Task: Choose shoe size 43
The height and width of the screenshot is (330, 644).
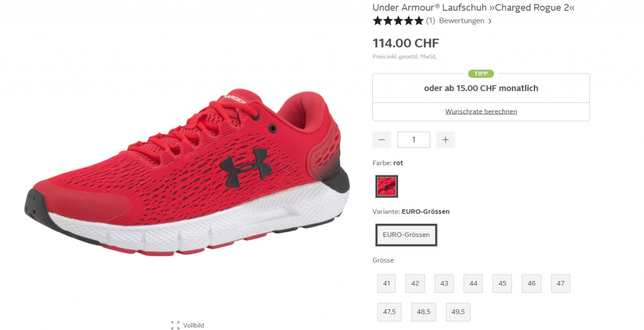Action: [445, 283]
